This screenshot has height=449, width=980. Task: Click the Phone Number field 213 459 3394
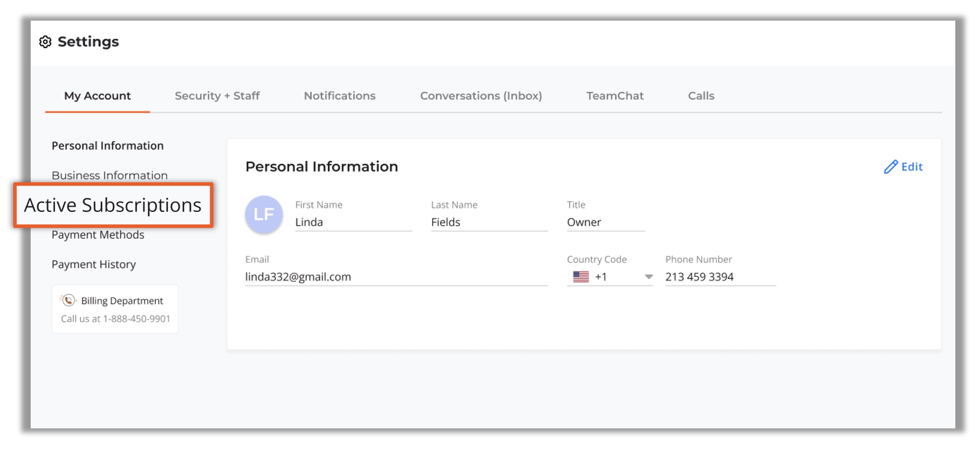[x=721, y=277]
